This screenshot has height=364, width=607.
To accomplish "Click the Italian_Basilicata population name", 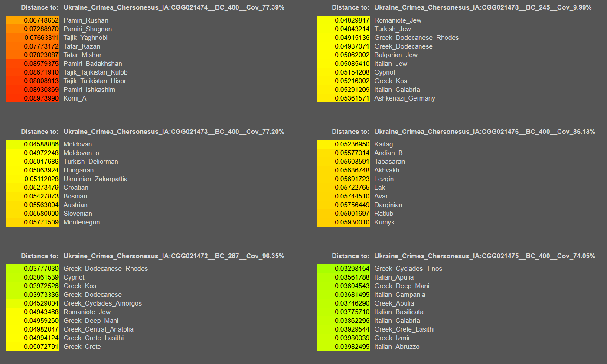I will (x=399, y=312).
